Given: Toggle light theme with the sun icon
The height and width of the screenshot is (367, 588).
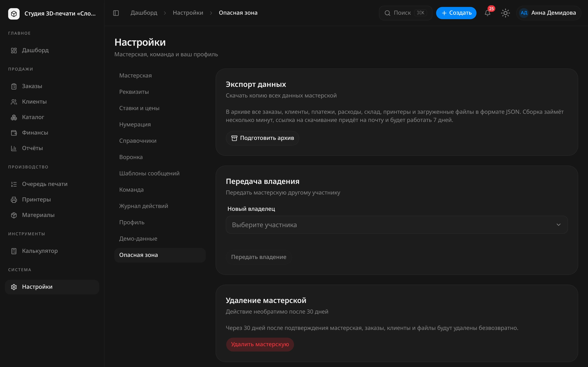Looking at the screenshot, I should click(505, 13).
